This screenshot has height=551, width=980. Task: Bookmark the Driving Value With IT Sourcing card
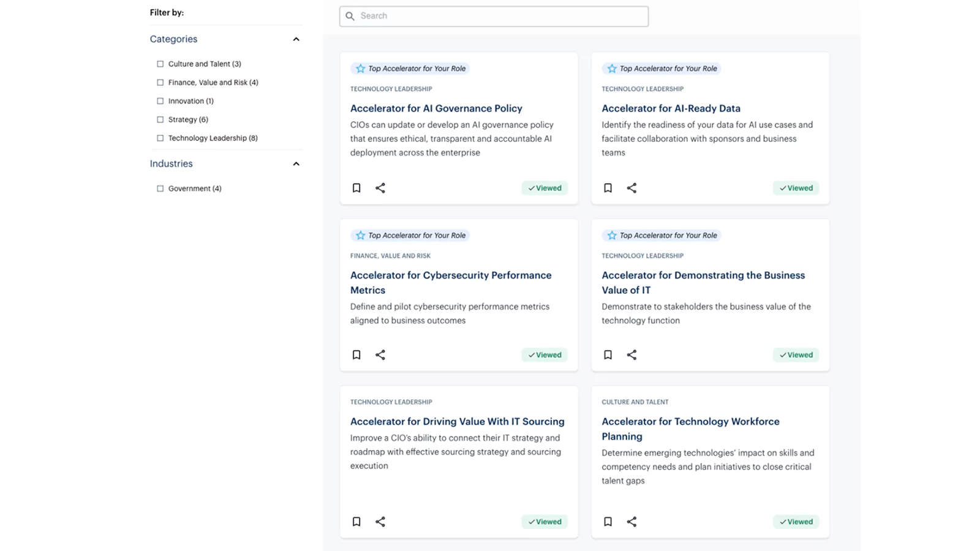click(356, 522)
